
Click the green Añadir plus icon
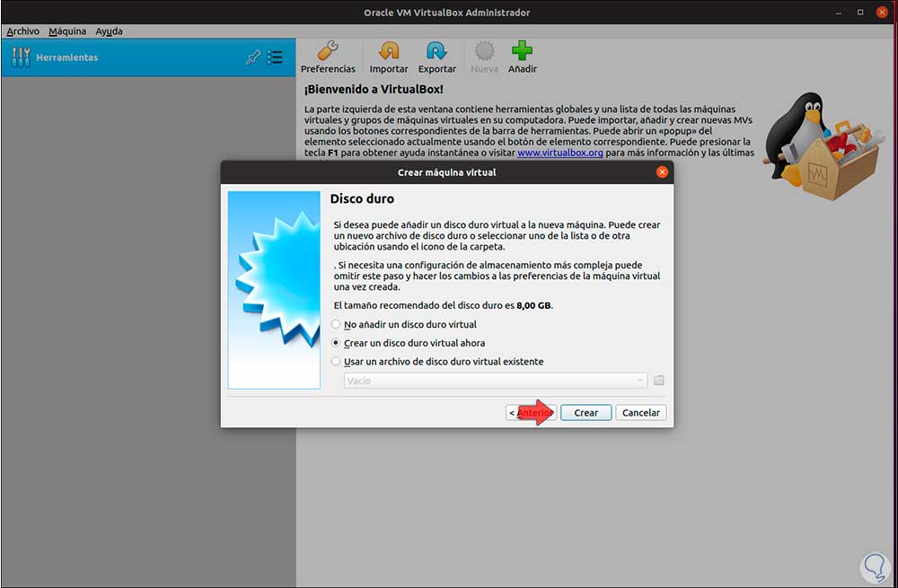tap(522, 51)
